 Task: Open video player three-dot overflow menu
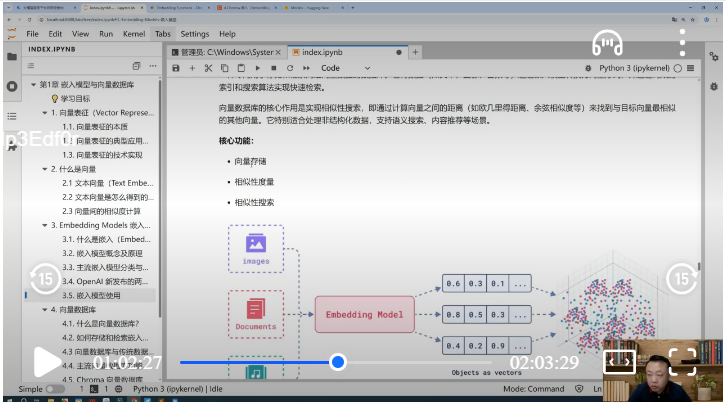coord(682,43)
